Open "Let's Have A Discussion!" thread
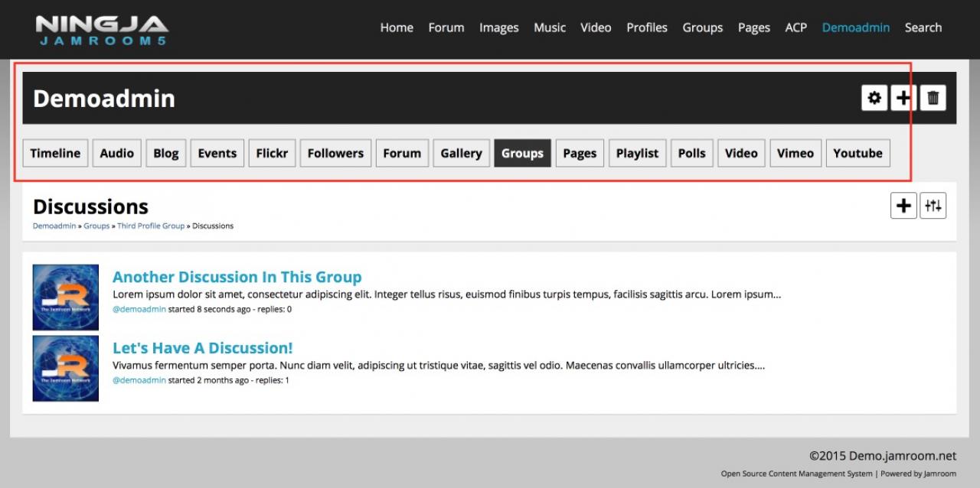The width and height of the screenshot is (980, 488). point(202,348)
